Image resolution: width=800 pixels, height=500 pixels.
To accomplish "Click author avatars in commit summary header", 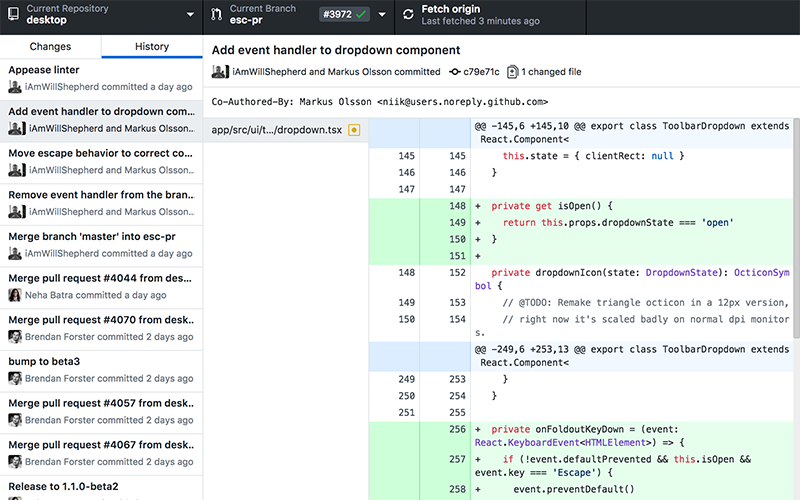I will (220, 72).
